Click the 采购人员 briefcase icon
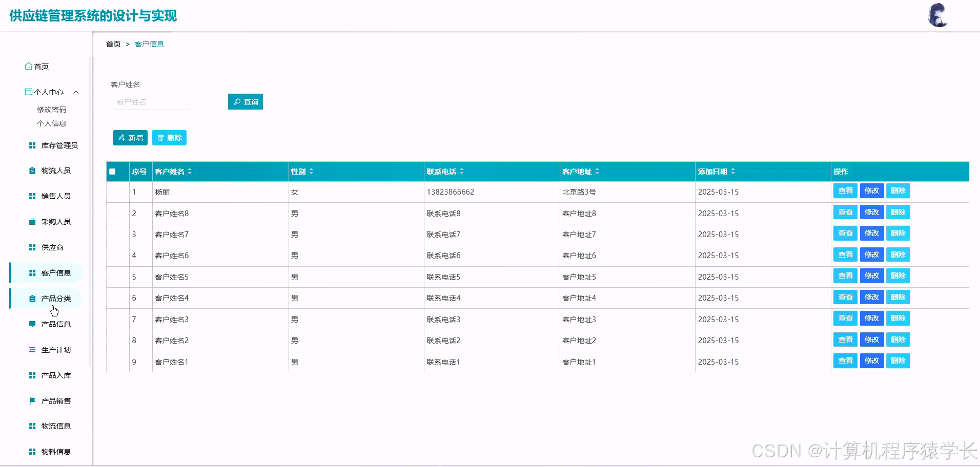The width and height of the screenshot is (980, 467). point(32,222)
